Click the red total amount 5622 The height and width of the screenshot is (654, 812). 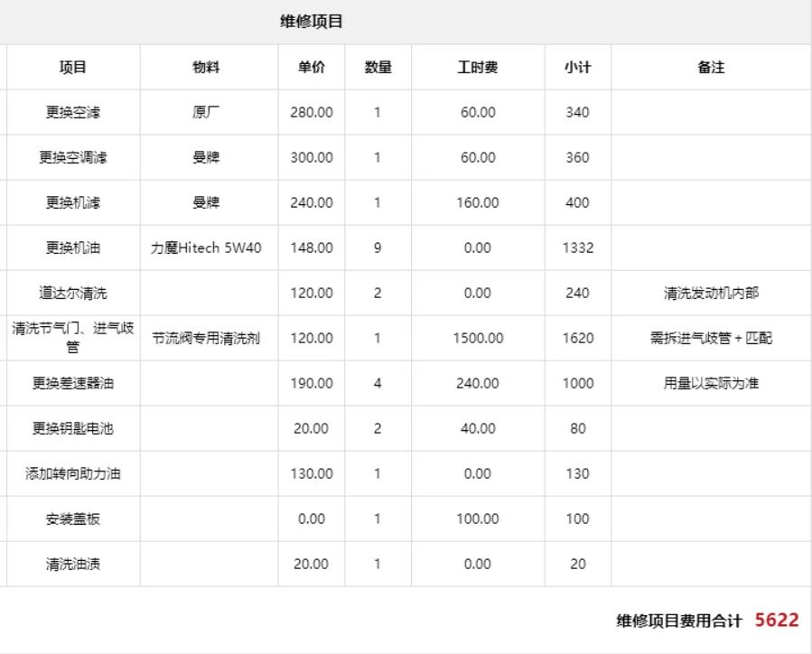775,619
